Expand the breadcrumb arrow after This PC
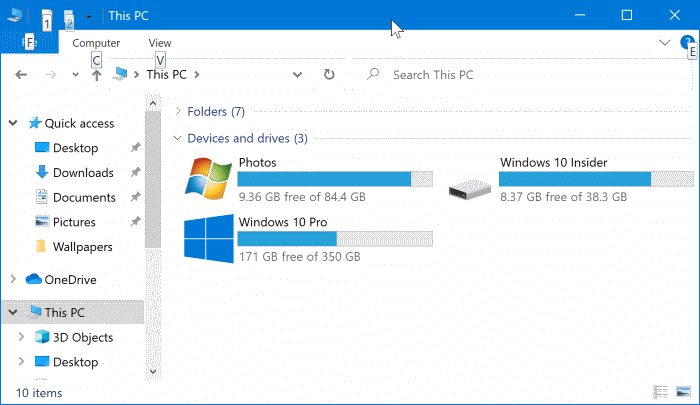 click(197, 75)
